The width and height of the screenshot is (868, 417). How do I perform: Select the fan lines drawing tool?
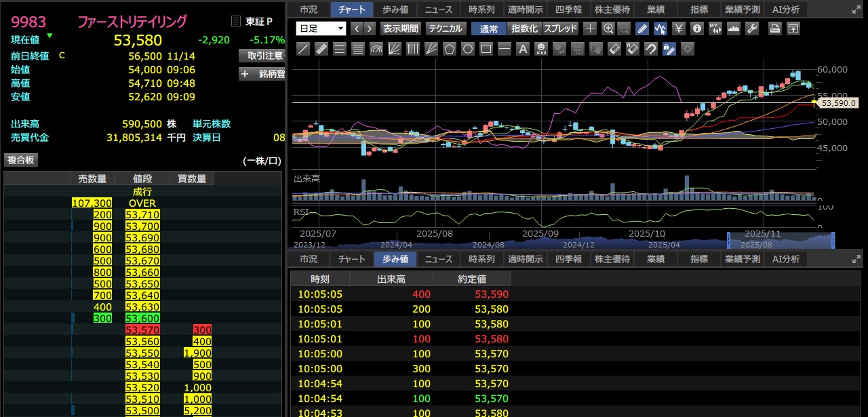pos(394,49)
